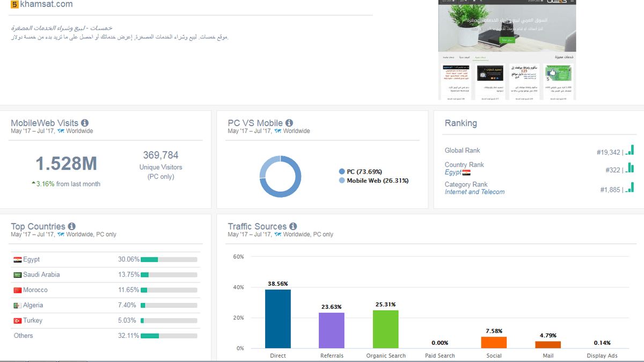
Task: Click the Category Rank green bars icon
Action: 630,188
